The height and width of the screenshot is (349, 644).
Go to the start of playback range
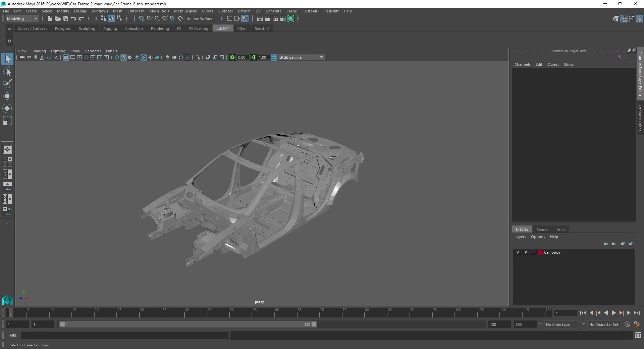pos(583,313)
